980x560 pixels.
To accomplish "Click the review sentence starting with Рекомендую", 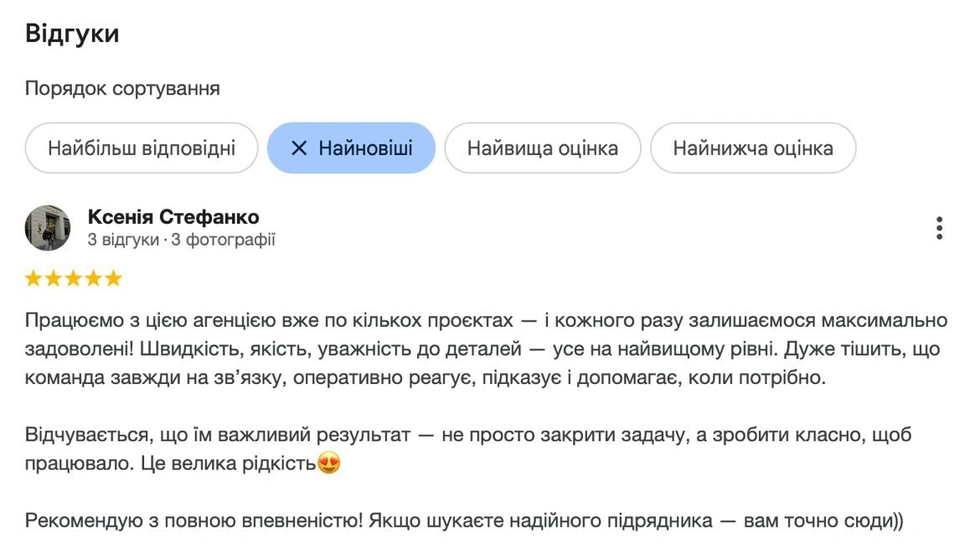I will pos(464,521).
